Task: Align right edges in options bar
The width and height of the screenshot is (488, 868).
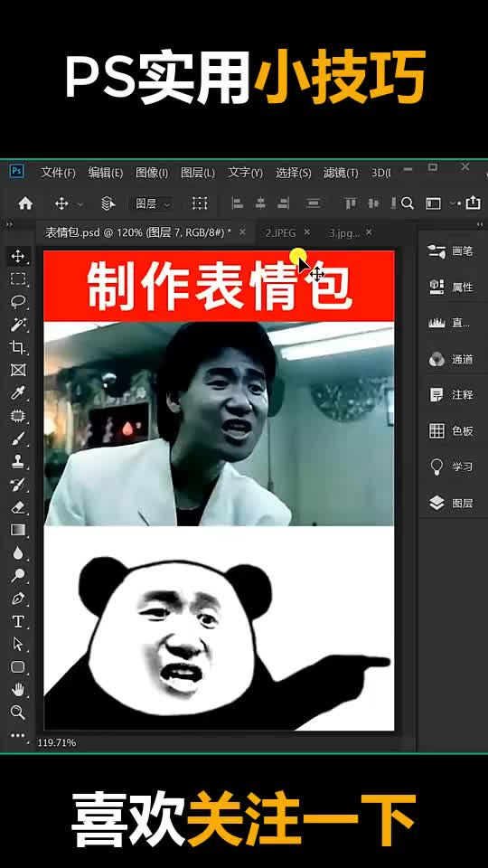Action: 283,203
